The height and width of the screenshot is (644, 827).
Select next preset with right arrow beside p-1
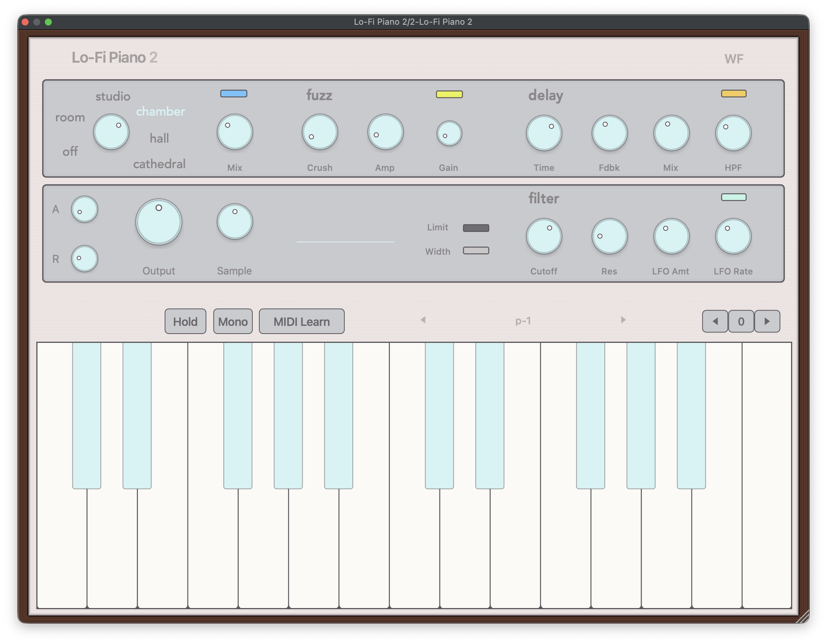coord(623,320)
